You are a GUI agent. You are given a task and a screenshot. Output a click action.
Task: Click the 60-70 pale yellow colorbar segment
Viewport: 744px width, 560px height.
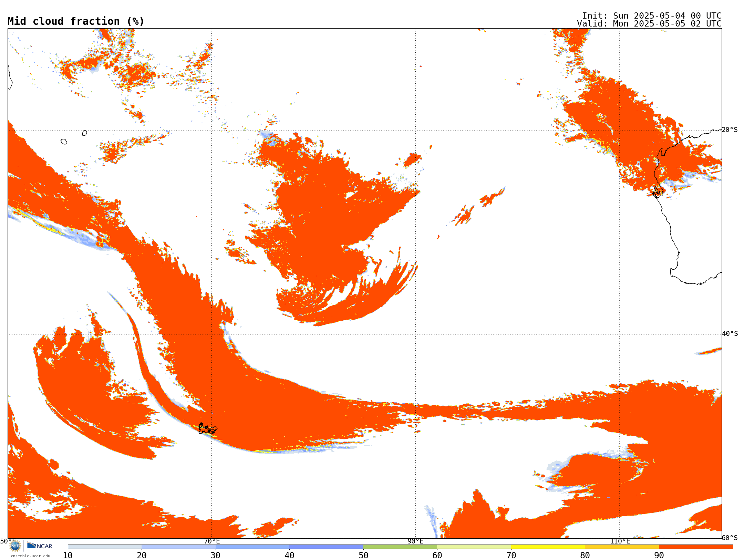[x=474, y=547]
